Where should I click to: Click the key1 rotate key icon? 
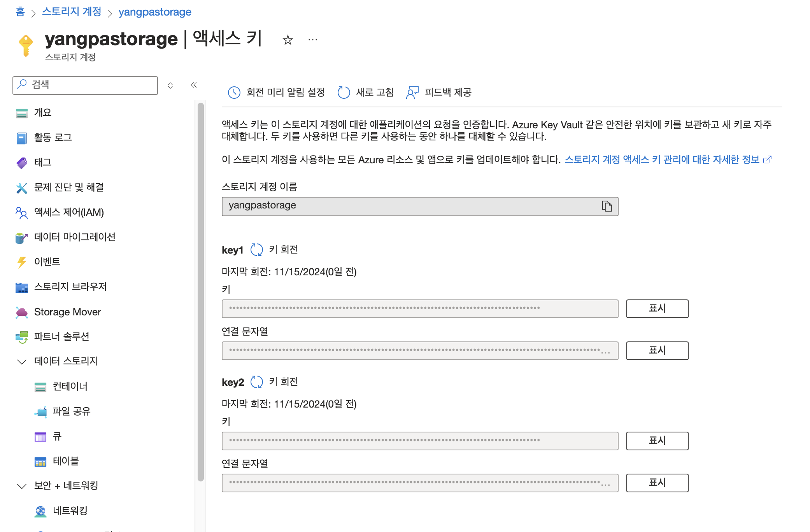coord(256,250)
